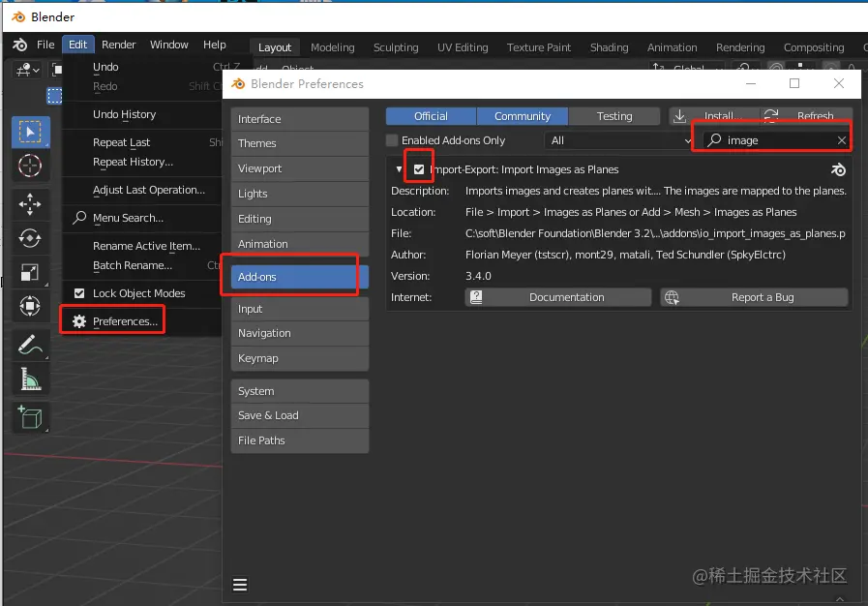Click the Blender icon on add-on row
Viewport: 868px width, 606px height.
pyautogui.click(x=838, y=169)
